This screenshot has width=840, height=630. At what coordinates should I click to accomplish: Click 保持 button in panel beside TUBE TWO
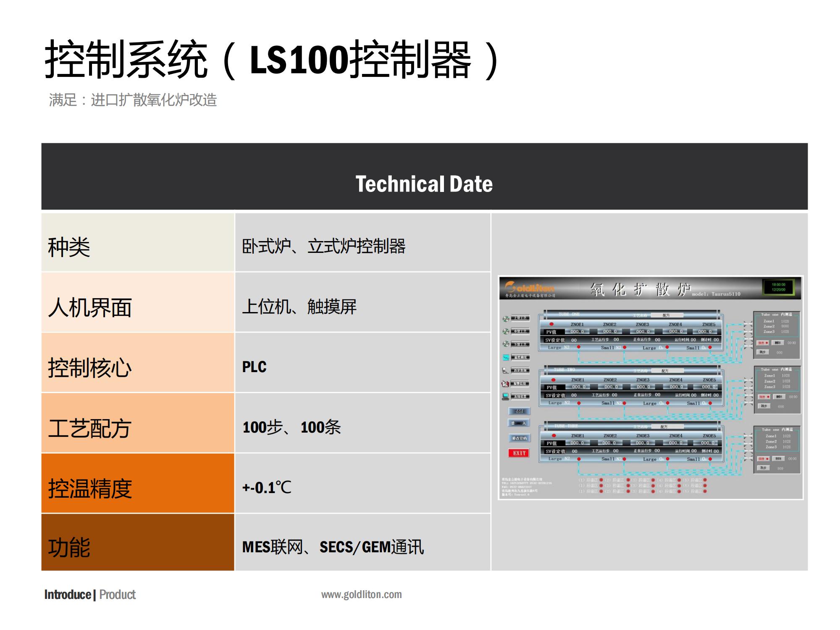764,396
